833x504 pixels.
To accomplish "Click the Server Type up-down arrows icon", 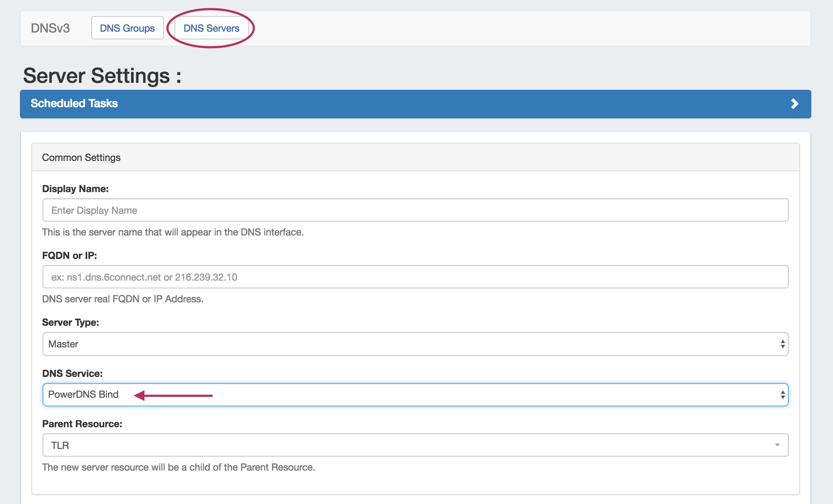I will tap(783, 344).
